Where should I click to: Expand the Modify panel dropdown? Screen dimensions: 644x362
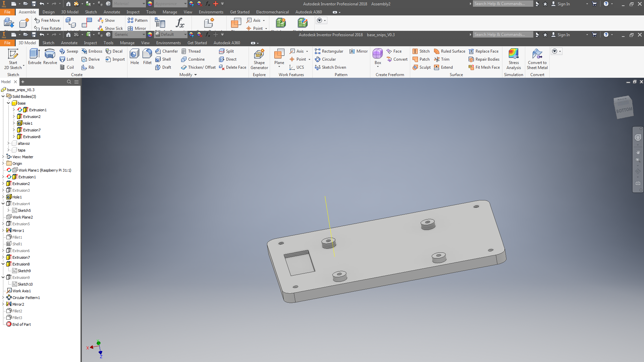(196, 75)
